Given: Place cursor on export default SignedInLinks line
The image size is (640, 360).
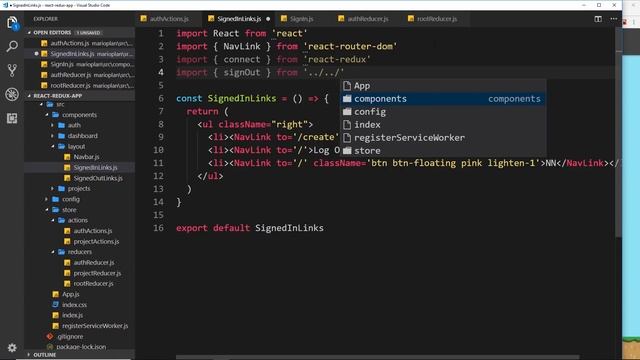Looking at the screenshot, I should (250, 228).
